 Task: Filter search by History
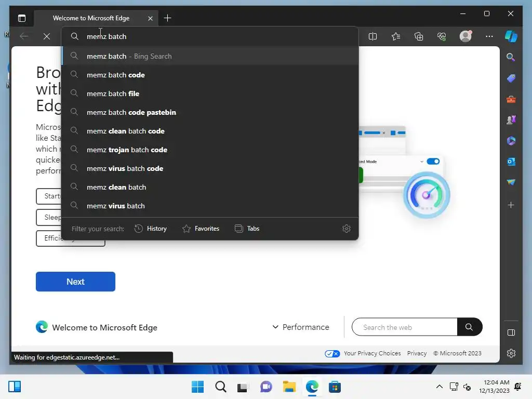[151, 229]
